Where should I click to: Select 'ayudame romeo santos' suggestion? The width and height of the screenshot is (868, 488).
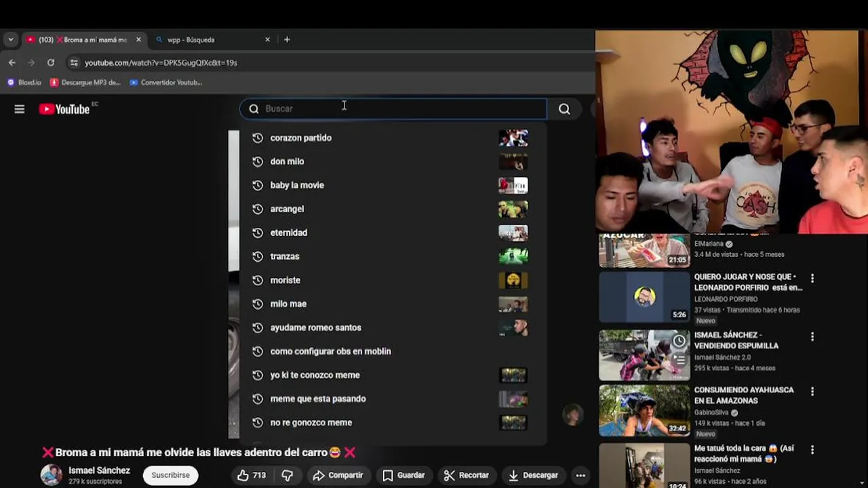(393, 327)
